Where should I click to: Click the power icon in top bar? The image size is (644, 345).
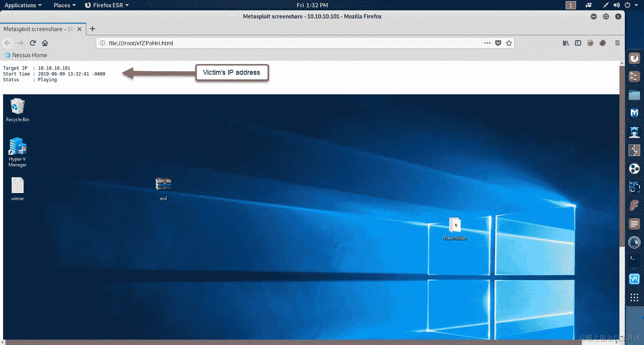pyautogui.click(x=627, y=5)
